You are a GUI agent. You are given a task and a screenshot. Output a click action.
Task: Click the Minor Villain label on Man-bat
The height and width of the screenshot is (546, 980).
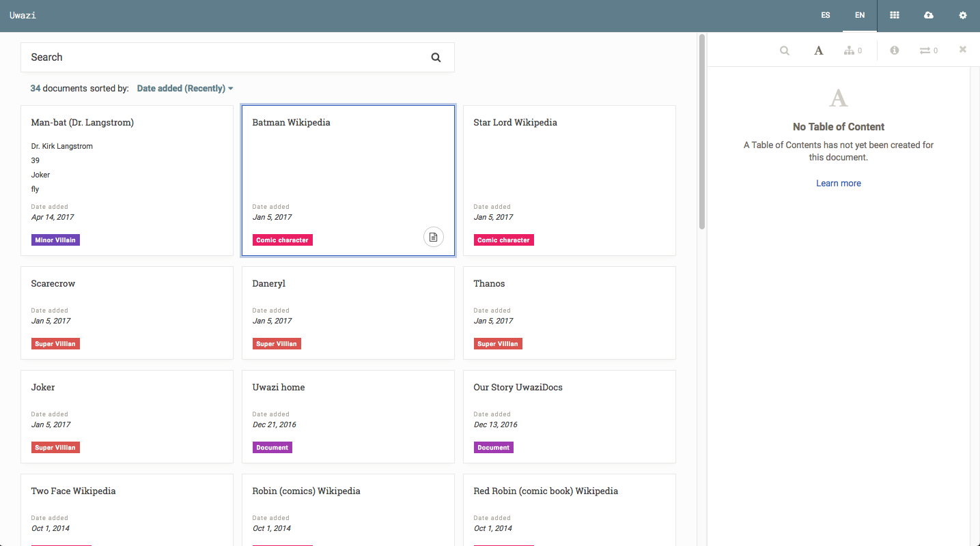pos(55,240)
